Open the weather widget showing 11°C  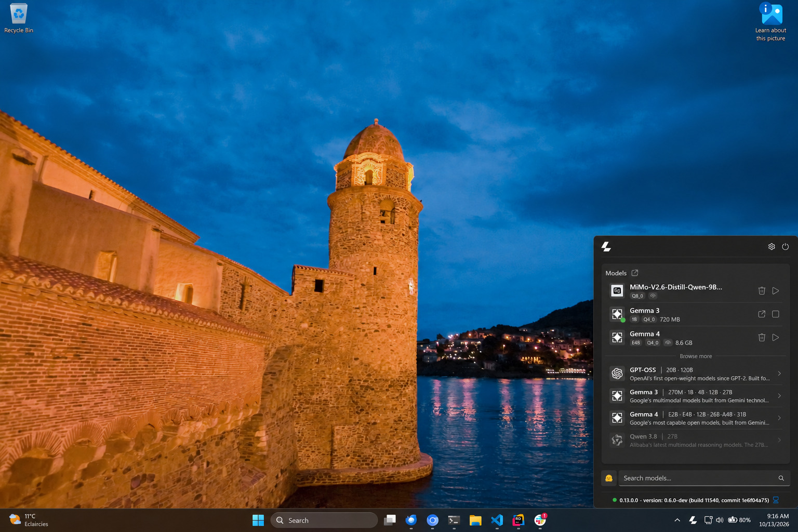tap(29, 520)
